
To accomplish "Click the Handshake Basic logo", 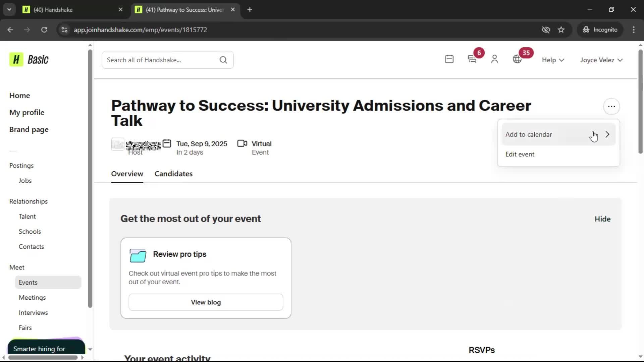I will 29,60.
